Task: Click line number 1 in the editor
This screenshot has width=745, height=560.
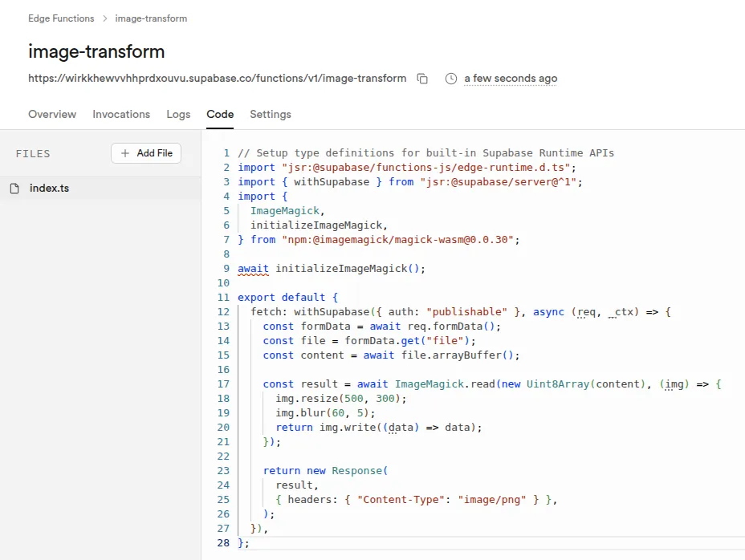Action: click(226, 153)
